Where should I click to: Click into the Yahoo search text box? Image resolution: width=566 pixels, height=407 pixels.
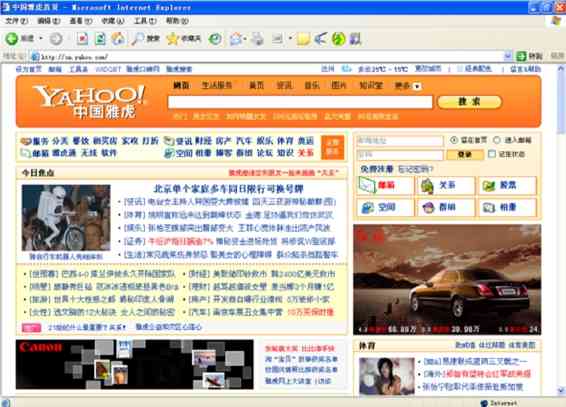click(x=300, y=102)
